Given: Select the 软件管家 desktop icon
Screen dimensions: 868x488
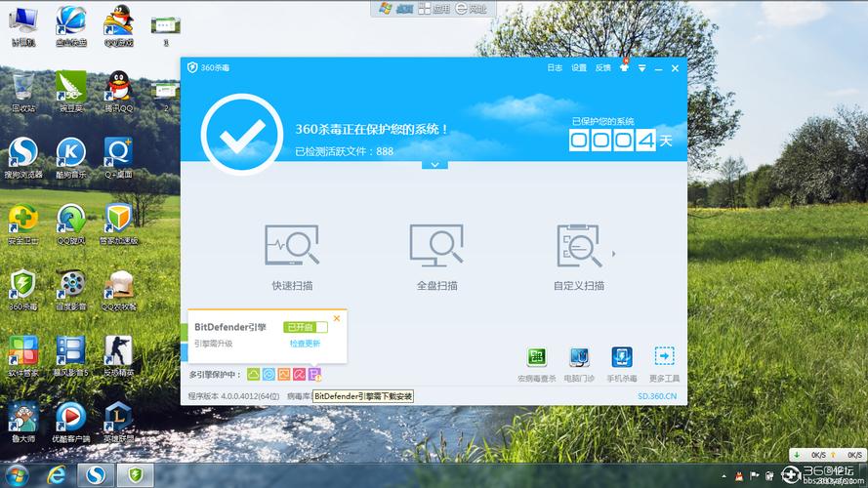Looking at the screenshot, I should click(23, 356).
